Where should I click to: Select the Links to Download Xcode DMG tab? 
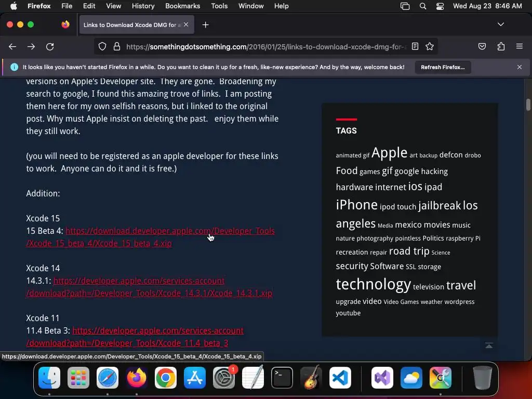137,25
